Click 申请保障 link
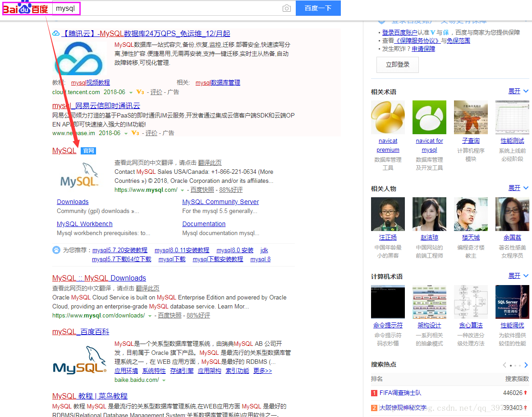The width and height of the screenshot is (532, 417). (x=423, y=49)
